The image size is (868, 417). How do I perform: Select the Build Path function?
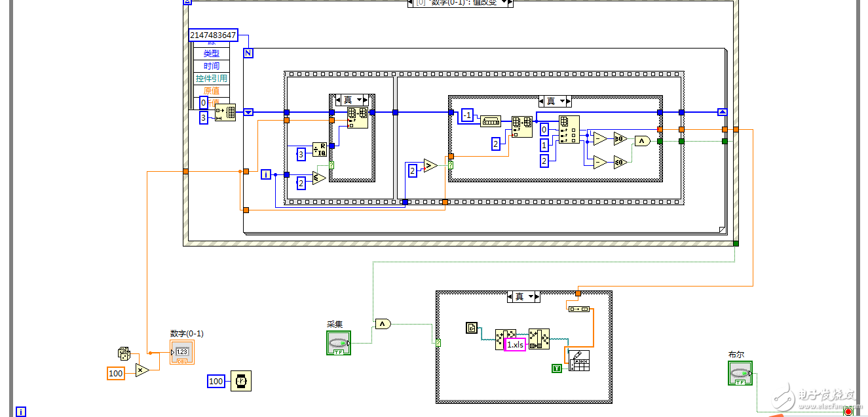539,339
